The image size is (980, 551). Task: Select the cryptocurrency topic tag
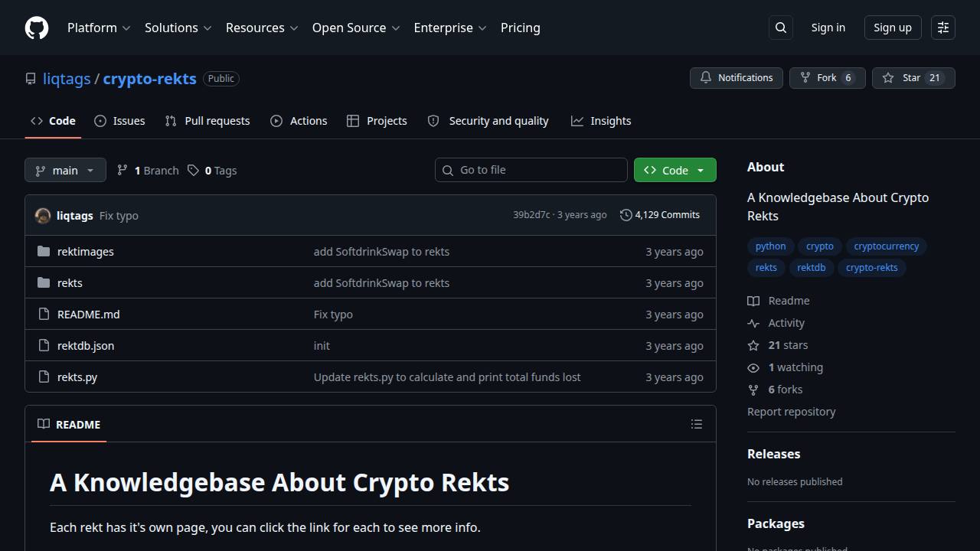point(887,246)
